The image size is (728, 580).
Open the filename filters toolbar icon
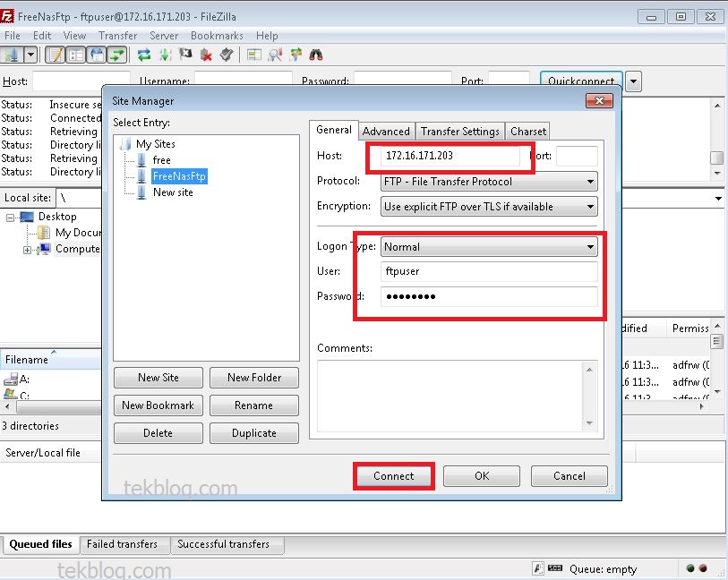click(253, 55)
